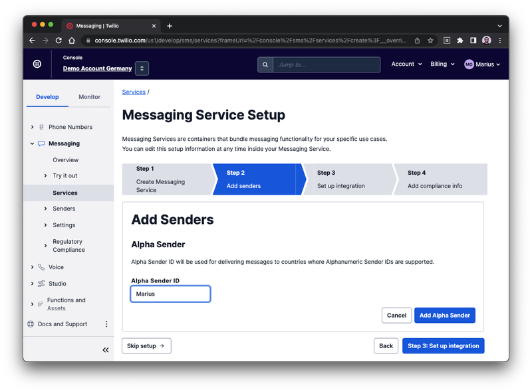Screen dimensions: 532x392
Task: Bookmark the page via the star icon
Action: coord(430,40)
